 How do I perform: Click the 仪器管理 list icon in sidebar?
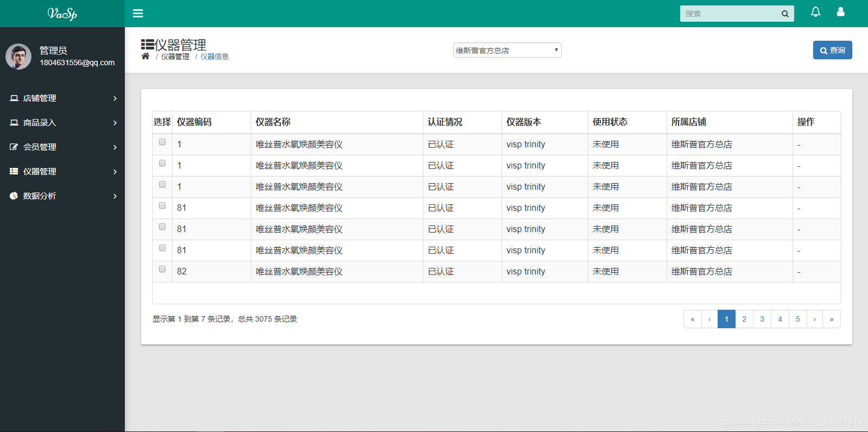pos(14,171)
